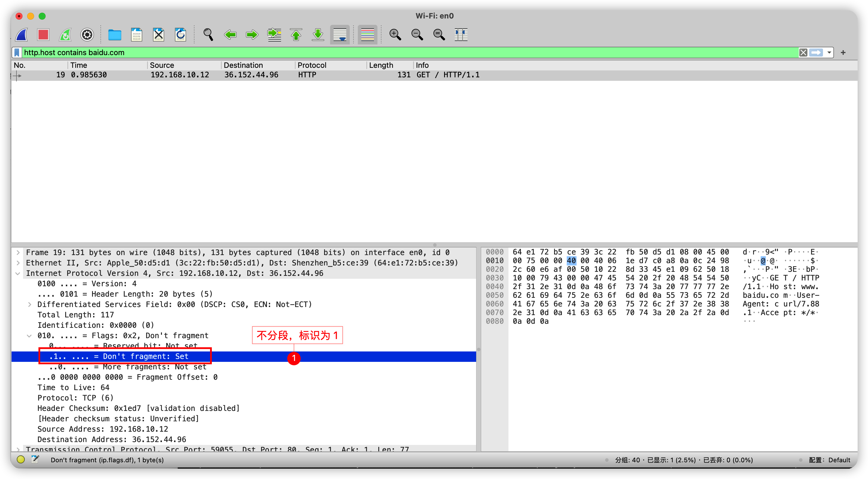Toggle packet list coloring rules
Image resolution: width=868 pixels, height=479 pixels.
[367, 35]
